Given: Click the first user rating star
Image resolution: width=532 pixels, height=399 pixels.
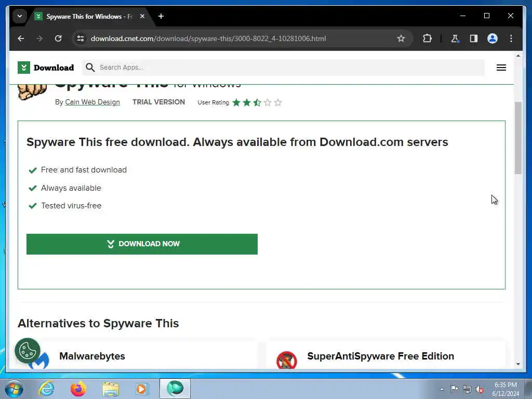Looking at the screenshot, I should tap(236, 102).
